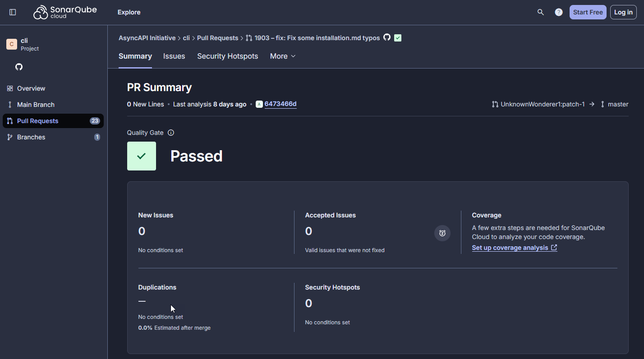The width and height of the screenshot is (644, 359).
Task: Click the Log in button
Action: (x=623, y=12)
